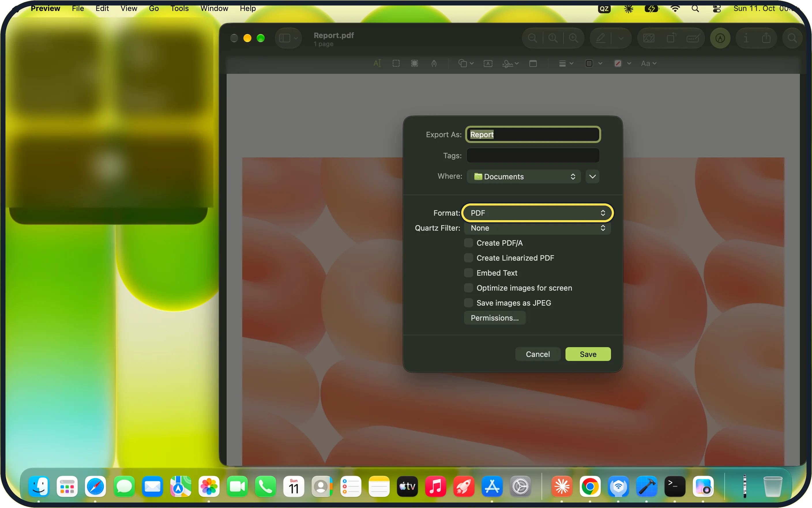Screen dimensions: 812x508
Task: Select the rectangular selection markup tool
Action: [x=396, y=63]
